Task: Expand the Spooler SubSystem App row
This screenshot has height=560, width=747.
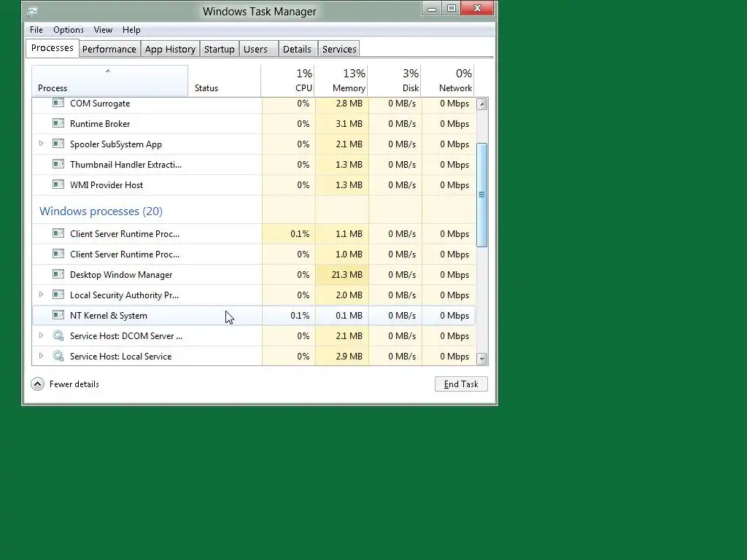Action: 42,144
